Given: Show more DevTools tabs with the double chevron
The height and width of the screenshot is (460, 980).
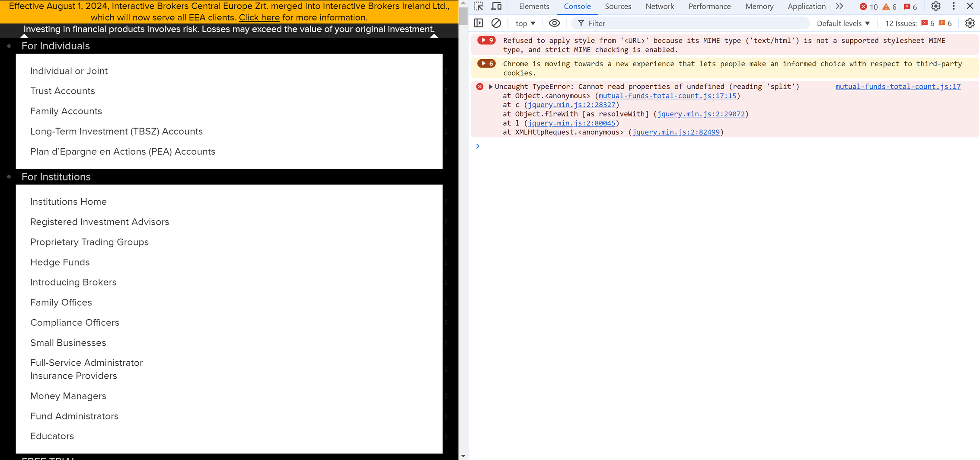Looking at the screenshot, I should pyautogui.click(x=840, y=6).
